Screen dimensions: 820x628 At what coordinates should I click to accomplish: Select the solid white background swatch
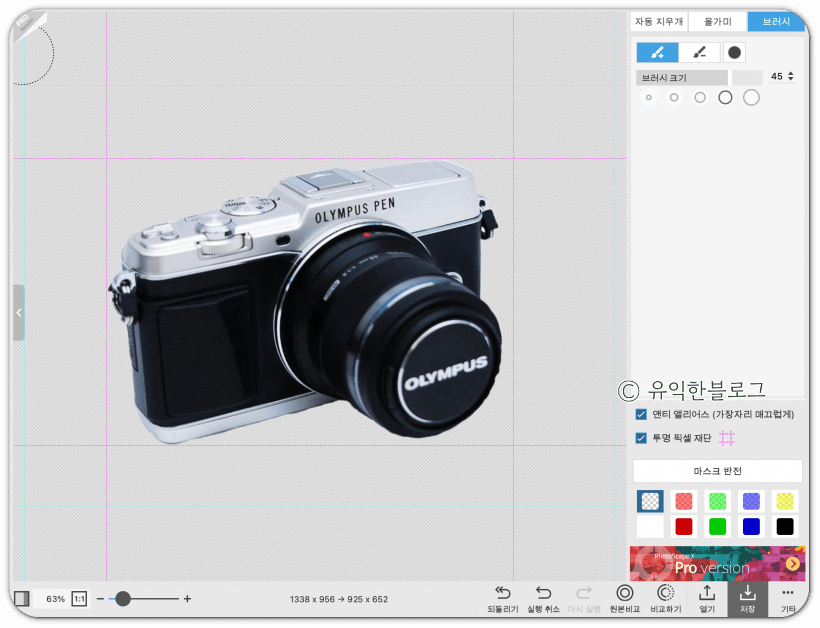click(650, 527)
